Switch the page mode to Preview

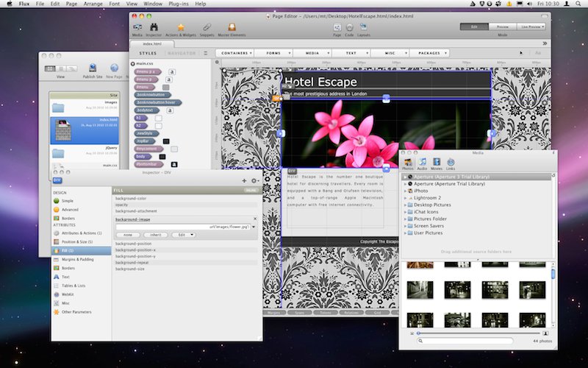pyautogui.click(x=502, y=26)
